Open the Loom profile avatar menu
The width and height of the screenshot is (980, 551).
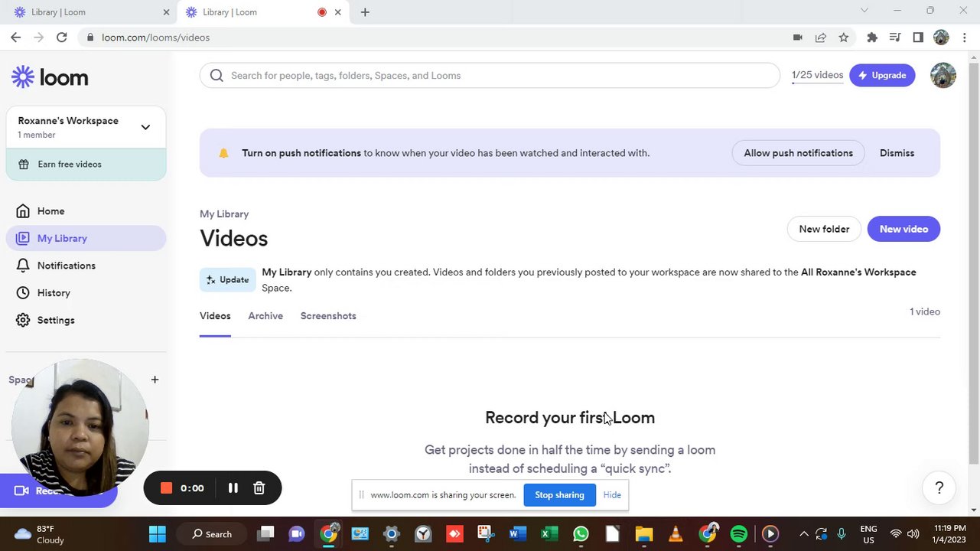pyautogui.click(x=943, y=75)
